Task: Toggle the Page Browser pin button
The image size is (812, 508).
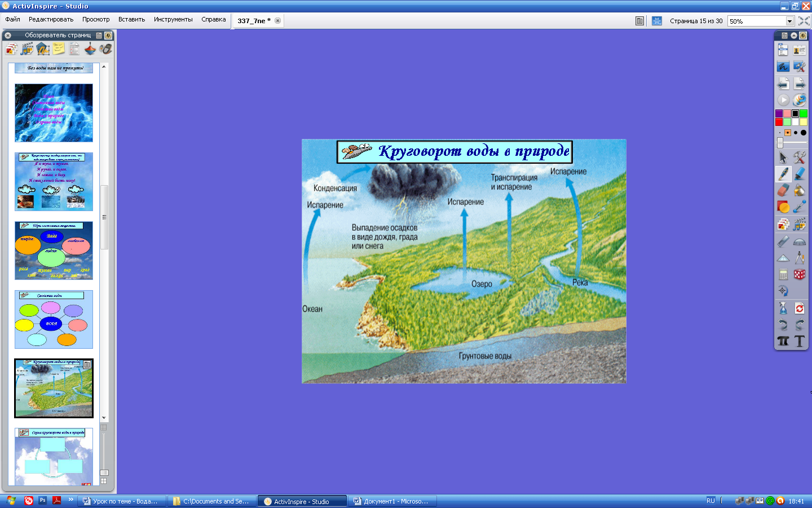Action: point(108,35)
